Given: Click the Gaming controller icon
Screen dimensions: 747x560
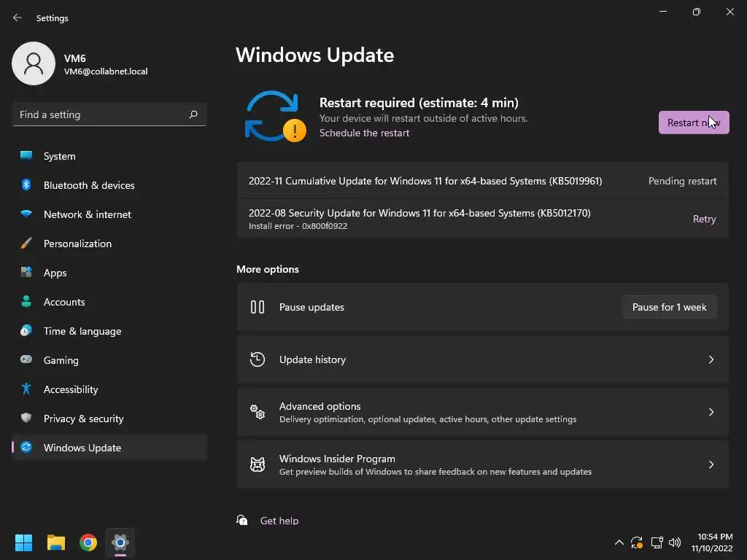Looking at the screenshot, I should pos(26,360).
